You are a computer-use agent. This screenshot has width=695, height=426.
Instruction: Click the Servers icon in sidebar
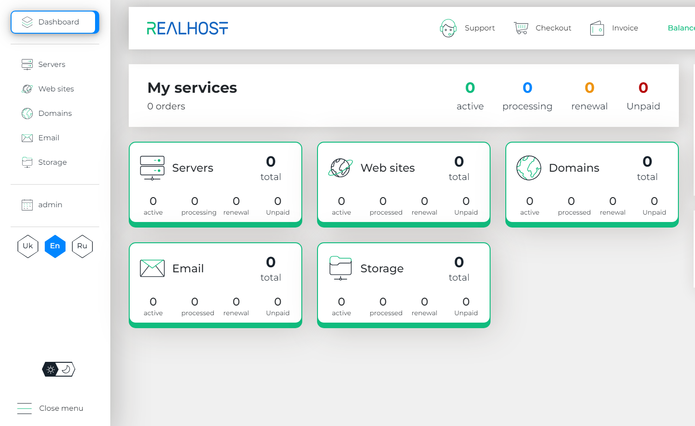coord(27,64)
